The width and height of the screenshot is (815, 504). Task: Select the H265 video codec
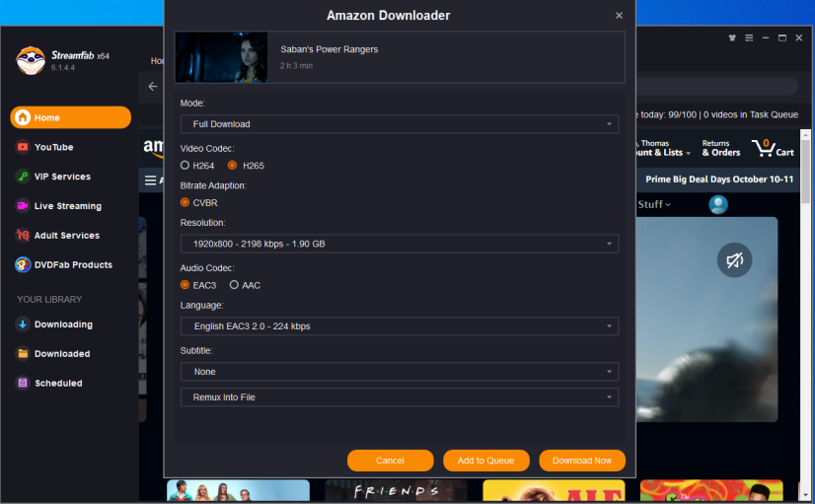click(x=246, y=166)
